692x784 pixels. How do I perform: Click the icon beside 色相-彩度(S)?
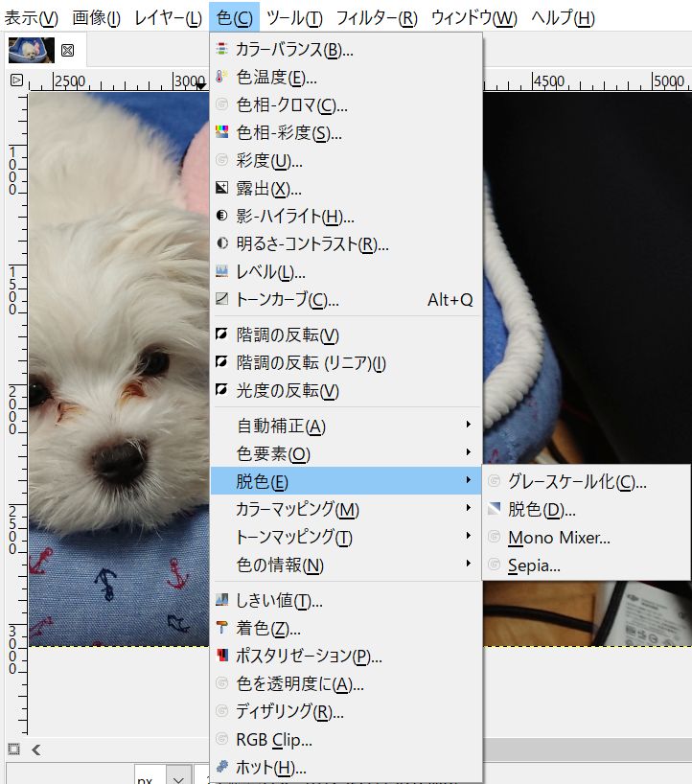click(x=221, y=132)
